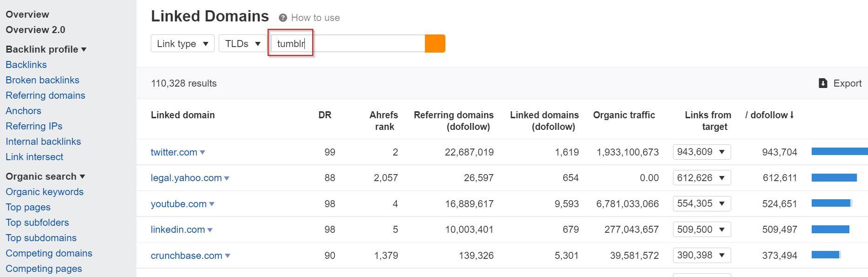Expand legal.yahoo.com domain arrow

point(227,178)
